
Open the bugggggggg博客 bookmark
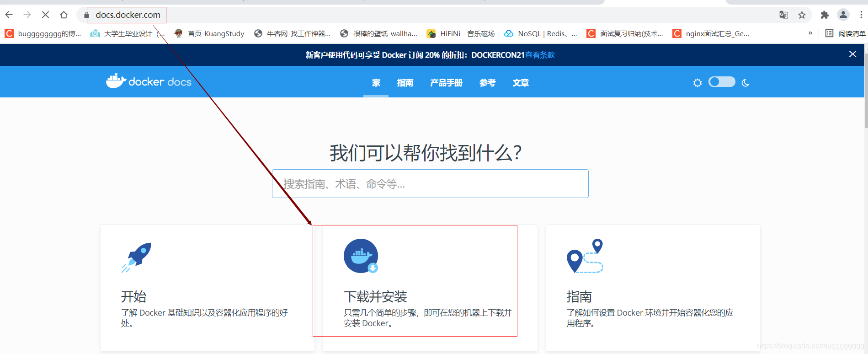(43, 33)
